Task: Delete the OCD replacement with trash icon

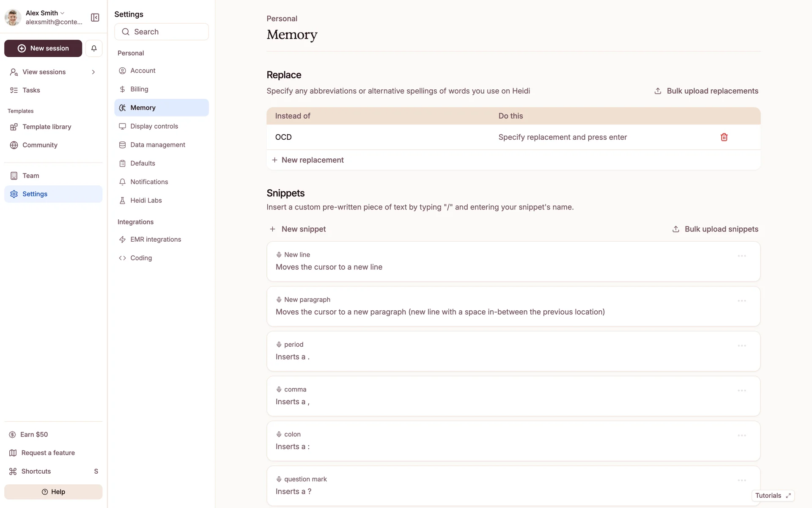Action: 724,137
